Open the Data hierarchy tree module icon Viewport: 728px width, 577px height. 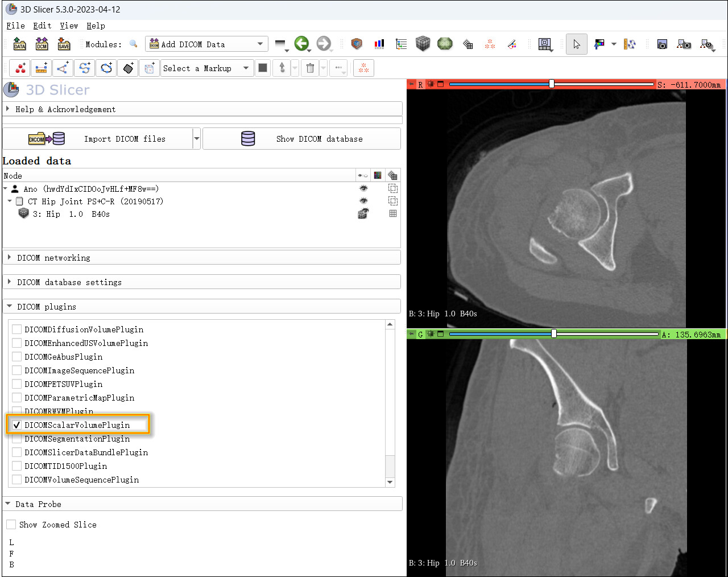[x=401, y=44]
